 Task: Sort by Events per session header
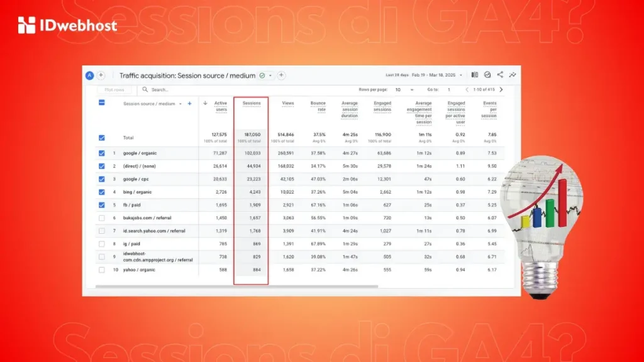click(489, 109)
